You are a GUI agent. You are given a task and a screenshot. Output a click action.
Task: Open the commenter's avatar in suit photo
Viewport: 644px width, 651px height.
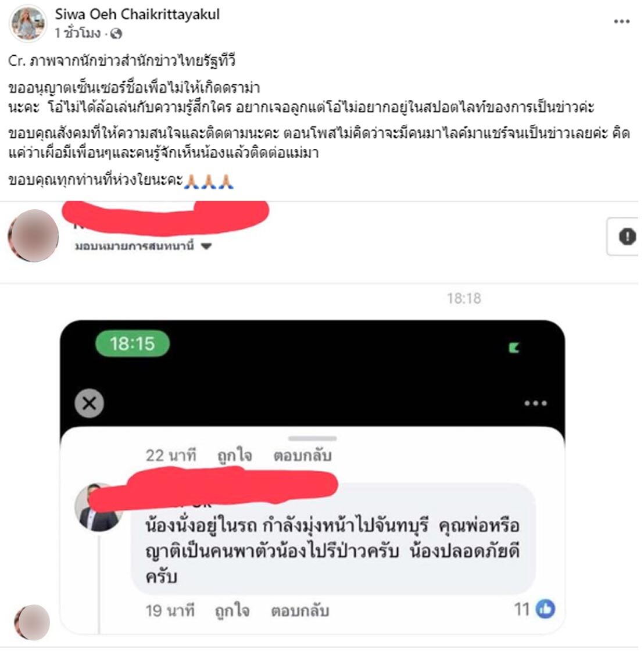tap(98, 507)
